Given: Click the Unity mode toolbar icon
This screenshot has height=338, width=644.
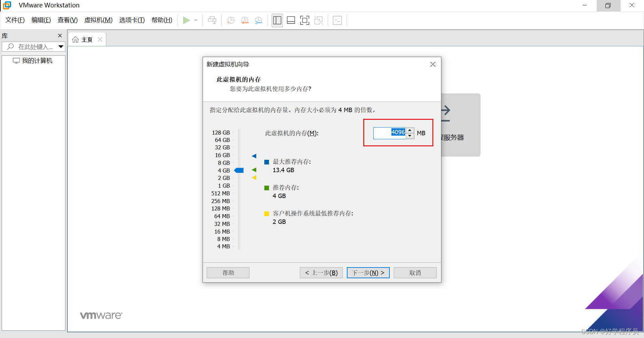Looking at the screenshot, I should click(318, 20).
